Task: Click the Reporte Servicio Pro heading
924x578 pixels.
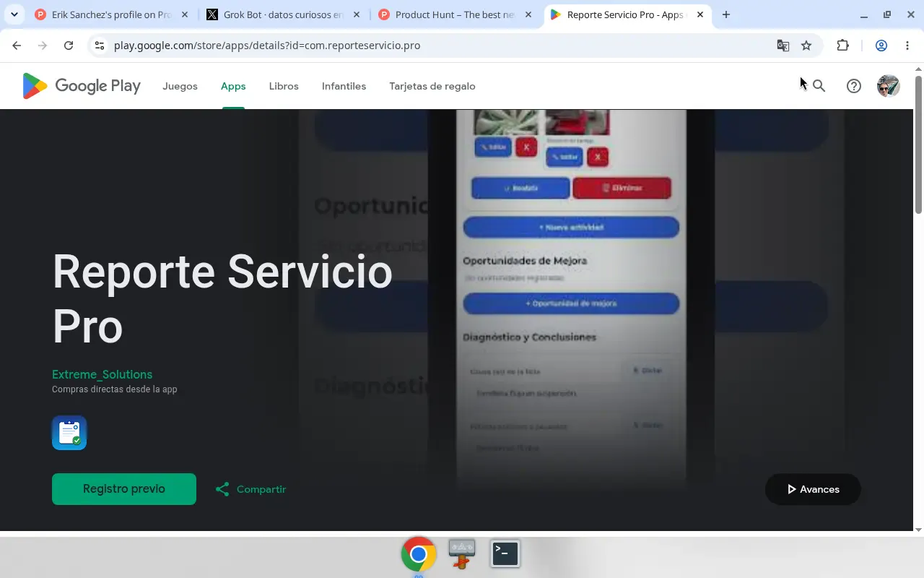Action: click(222, 299)
